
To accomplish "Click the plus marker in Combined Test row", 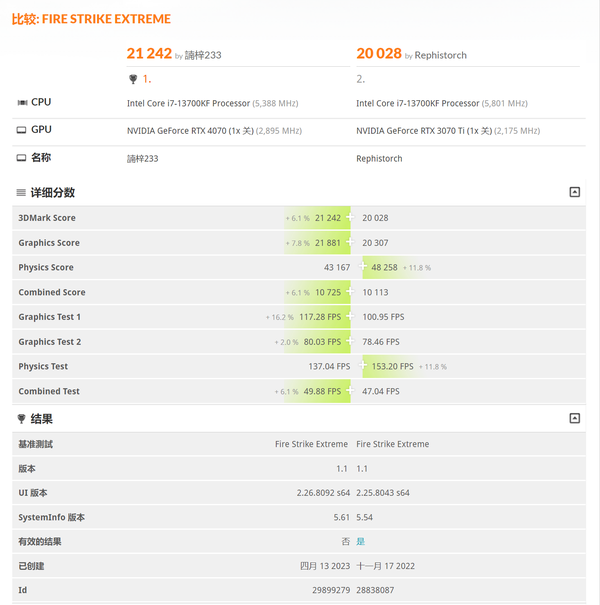I will pos(350,390).
